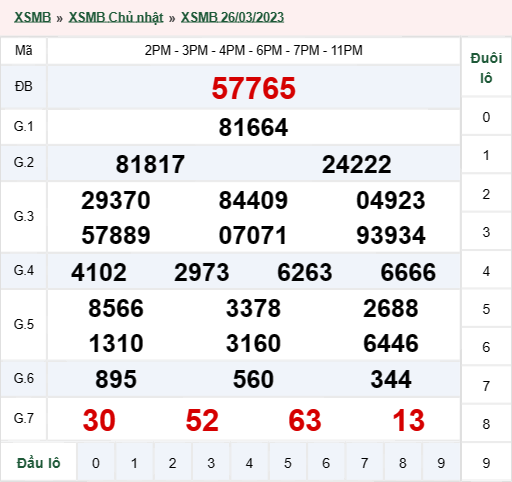The image size is (512, 482).
Task: Click Đuôi lô digit 5
Action: point(486,309)
